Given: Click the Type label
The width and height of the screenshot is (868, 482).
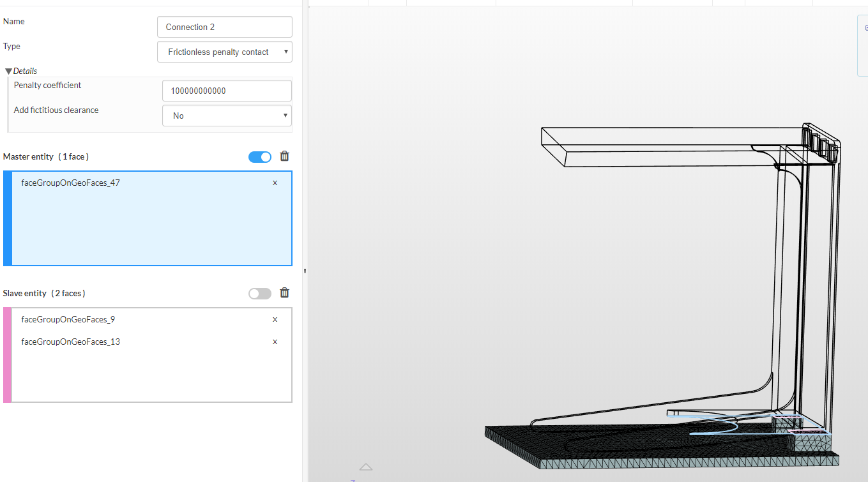Looking at the screenshot, I should [12, 46].
